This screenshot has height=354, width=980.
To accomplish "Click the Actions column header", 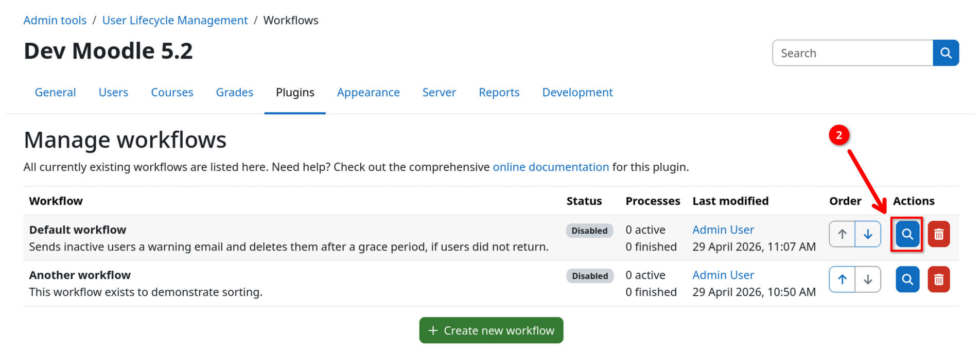I will pos(914,201).
